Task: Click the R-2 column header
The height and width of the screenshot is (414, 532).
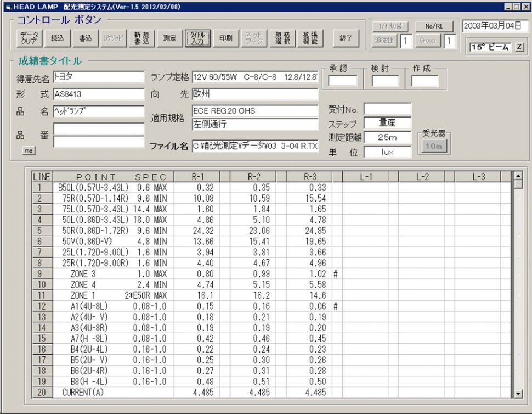Action: point(253,177)
